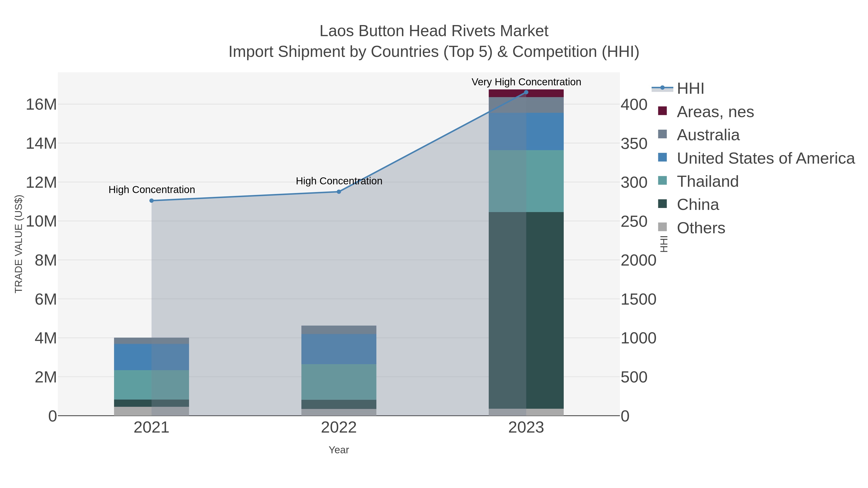Click the United States blue color swatch
The width and height of the screenshot is (868, 488).
(x=663, y=157)
